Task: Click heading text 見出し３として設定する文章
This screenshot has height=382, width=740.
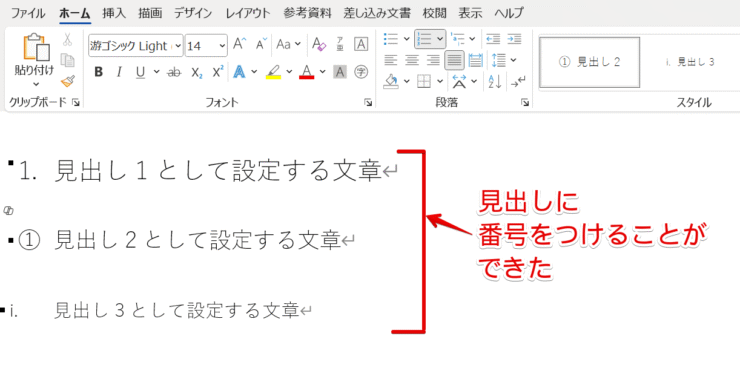Action: (x=177, y=310)
